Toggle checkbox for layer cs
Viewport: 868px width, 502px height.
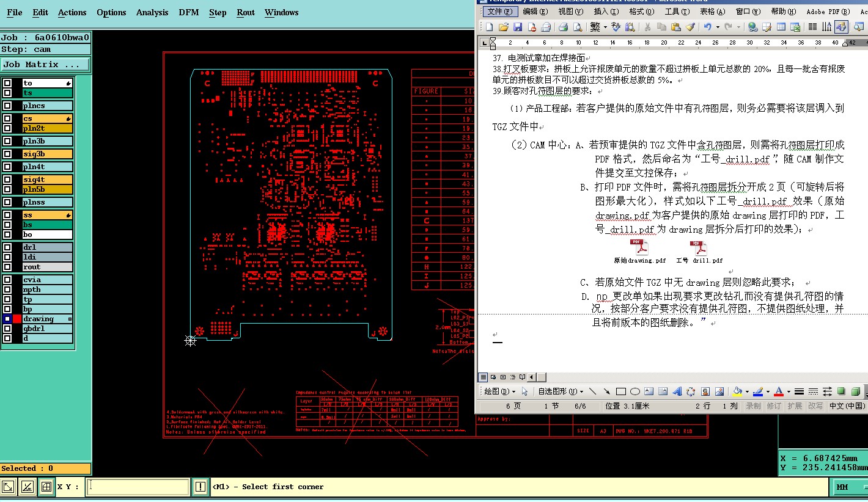coord(7,118)
